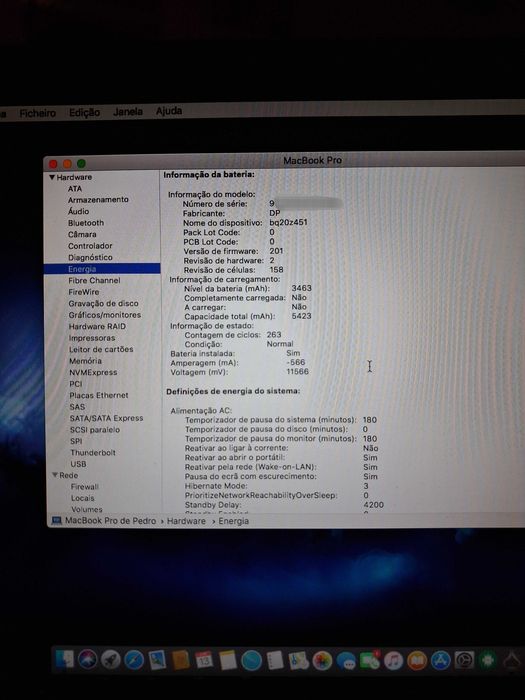Open Calendar icon in the Dock
The width and height of the screenshot is (525, 700).
204,660
